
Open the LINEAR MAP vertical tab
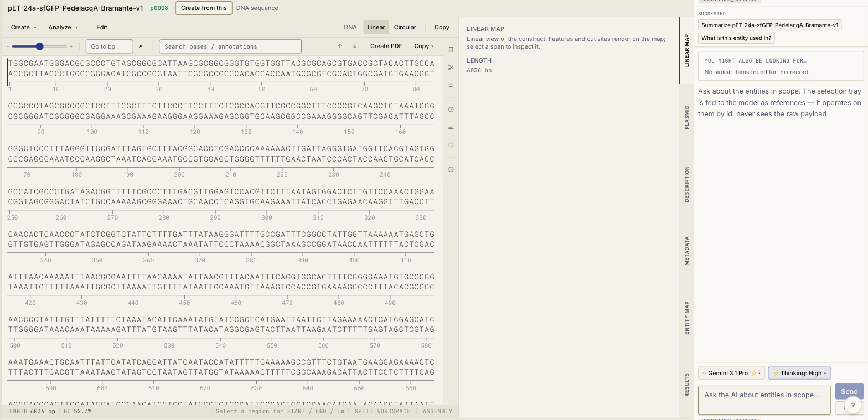tap(687, 51)
